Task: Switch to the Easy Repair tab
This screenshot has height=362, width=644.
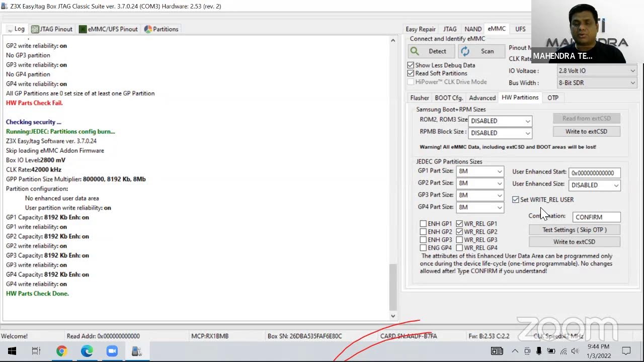Action: click(x=421, y=29)
